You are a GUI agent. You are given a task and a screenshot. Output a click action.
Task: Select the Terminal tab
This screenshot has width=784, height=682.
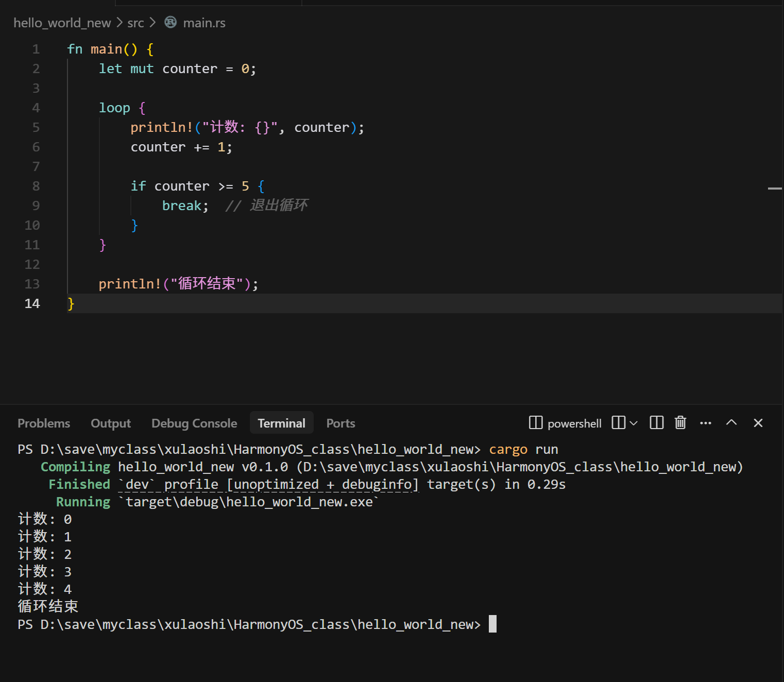tap(282, 423)
